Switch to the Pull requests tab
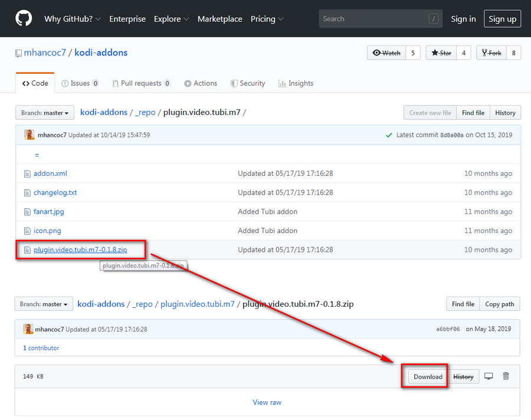The width and height of the screenshot is (531, 420). (x=141, y=83)
